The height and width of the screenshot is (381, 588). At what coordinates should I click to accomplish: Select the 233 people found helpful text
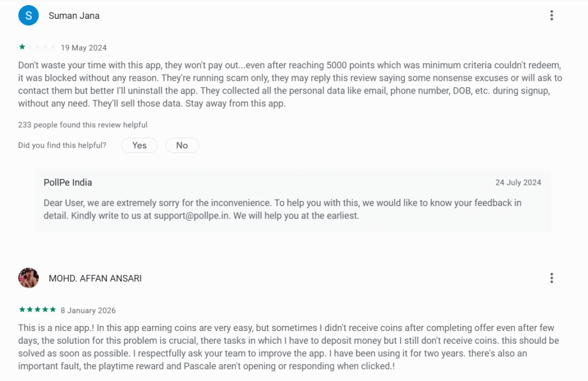[x=82, y=125]
